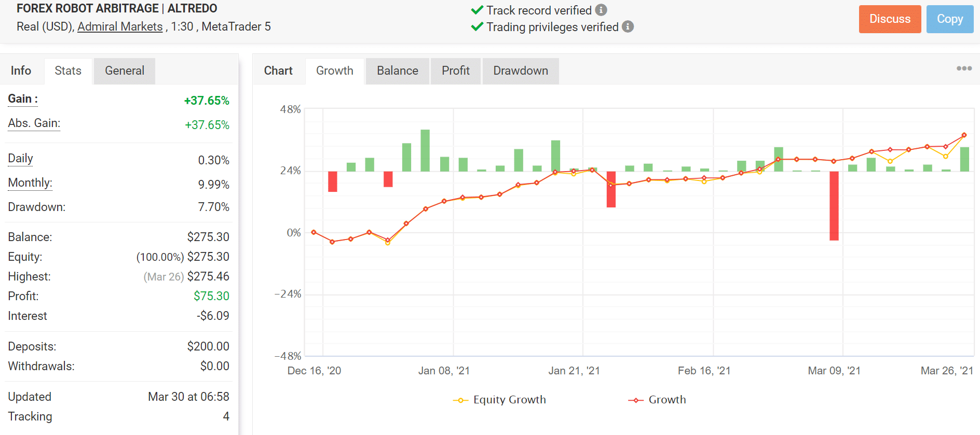Click the blue Copy button
Screen dimensions: 980x435
tap(950, 19)
